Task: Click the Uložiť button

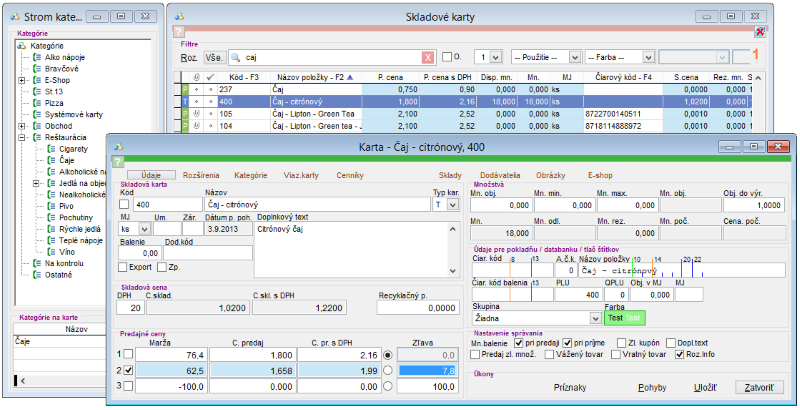Action: pyautogui.click(x=707, y=385)
